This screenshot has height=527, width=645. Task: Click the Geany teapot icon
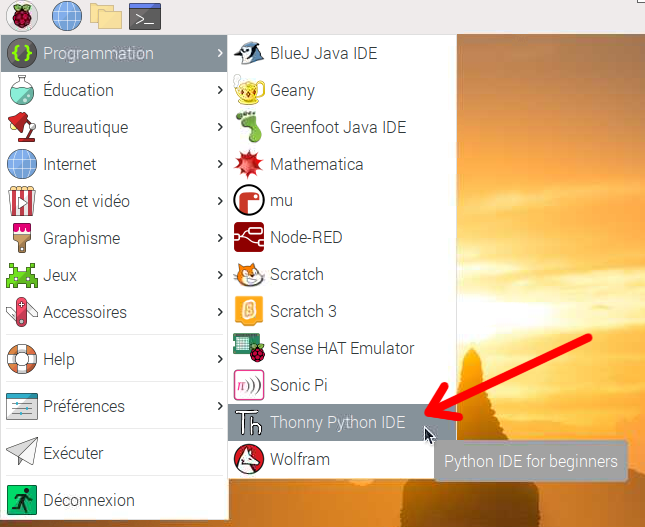pos(248,90)
